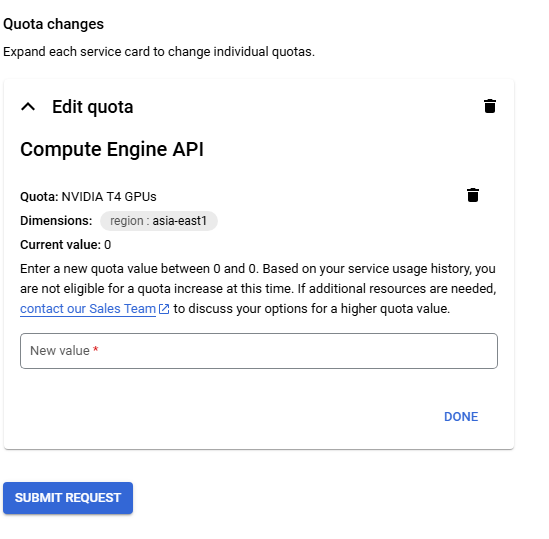Click the Current value: 0 line
Screen dimensions: 549x539
tap(66, 245)
